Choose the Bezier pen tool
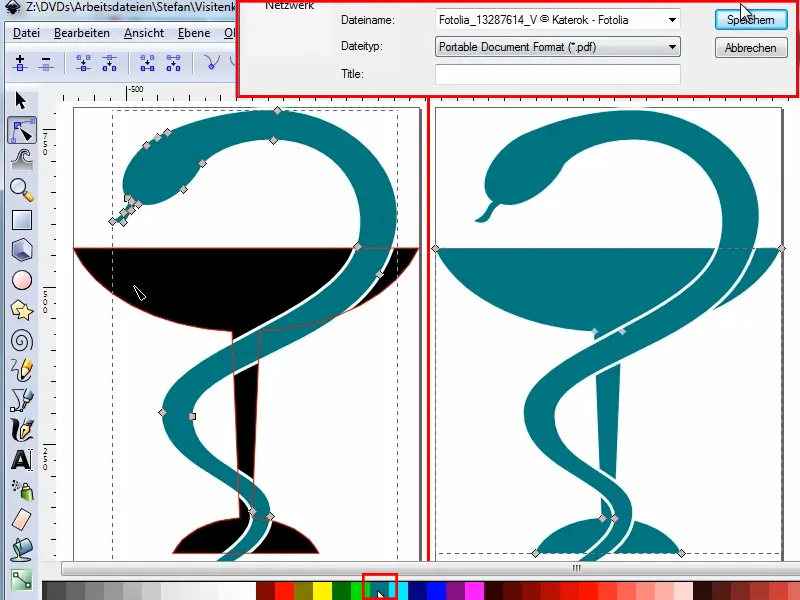 point(22,401)
